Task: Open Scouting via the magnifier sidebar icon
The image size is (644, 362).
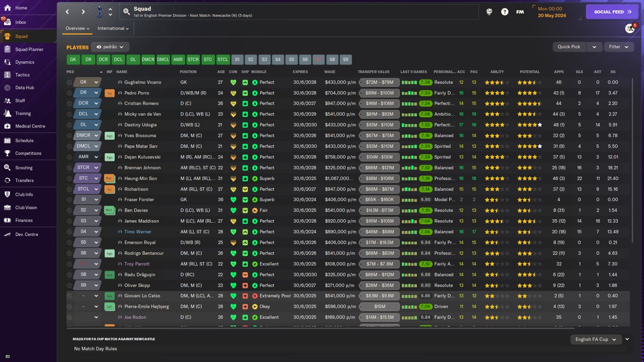Action: point(8,168)
